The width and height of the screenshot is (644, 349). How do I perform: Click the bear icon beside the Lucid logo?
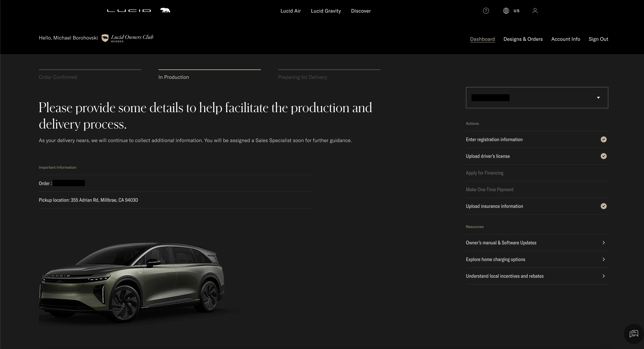pos(165,10)
